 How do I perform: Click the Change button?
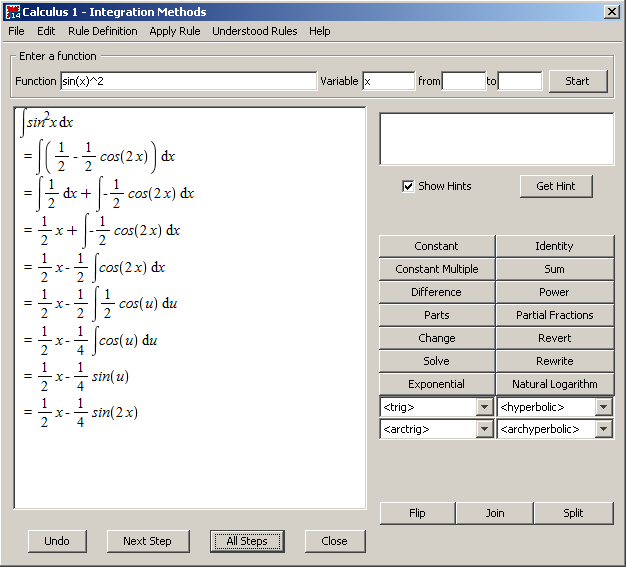pyautogui.click(x=436, y=338)
